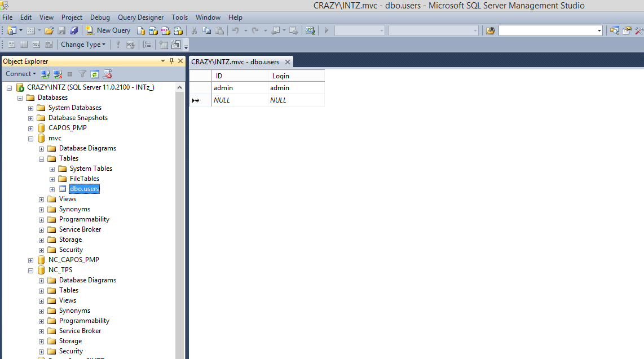Click the Open File folder icon
The width and height of the screenshot is (644, 359).
tap(49, 30)
